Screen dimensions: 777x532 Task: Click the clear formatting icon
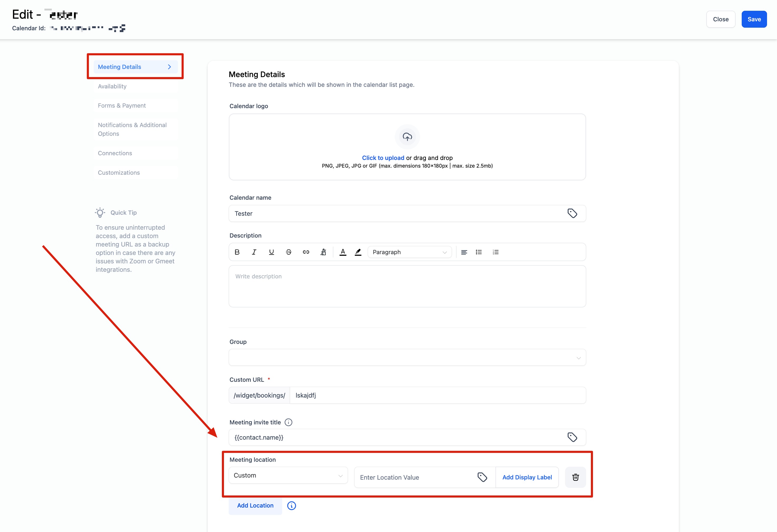click(323, 252)
